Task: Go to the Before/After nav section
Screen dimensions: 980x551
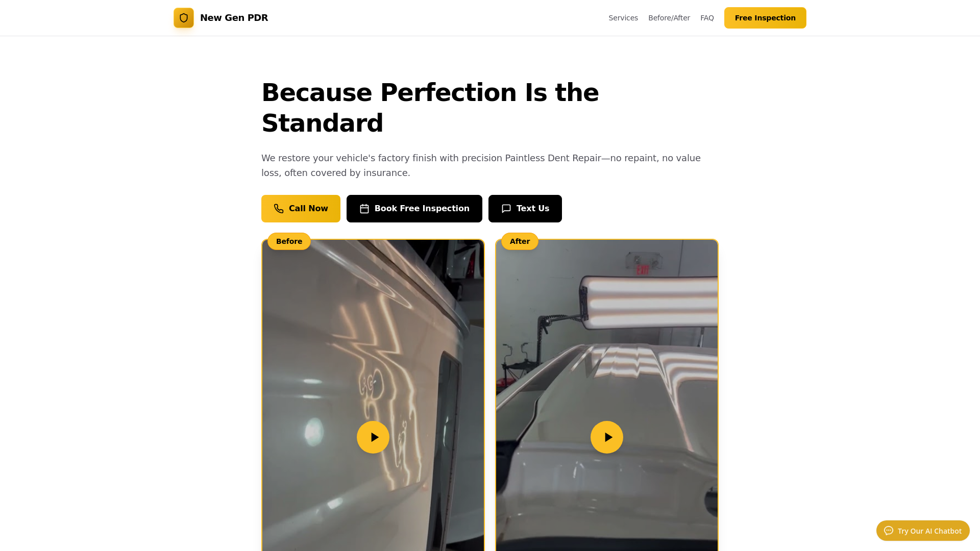Action: tap(669, 18)
